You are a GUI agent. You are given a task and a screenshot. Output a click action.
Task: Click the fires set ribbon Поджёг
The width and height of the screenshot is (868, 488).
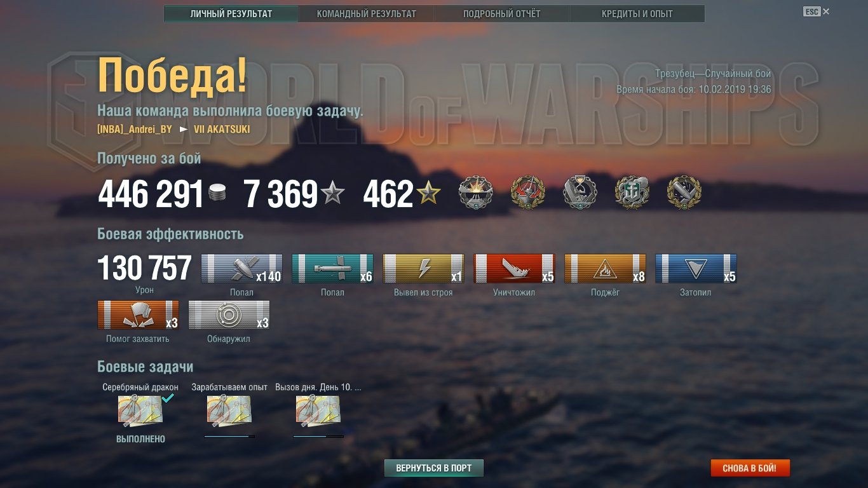[605, 269]
